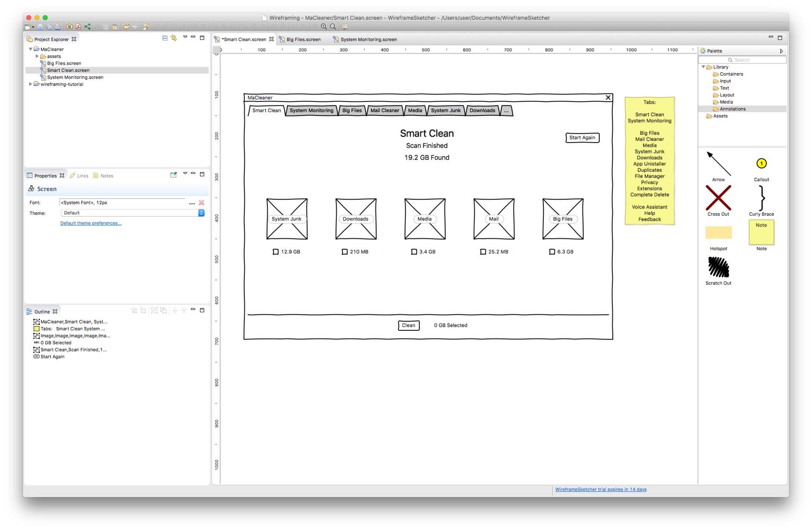Click the Zoom In magnifier icon

(x=324, y=27)
